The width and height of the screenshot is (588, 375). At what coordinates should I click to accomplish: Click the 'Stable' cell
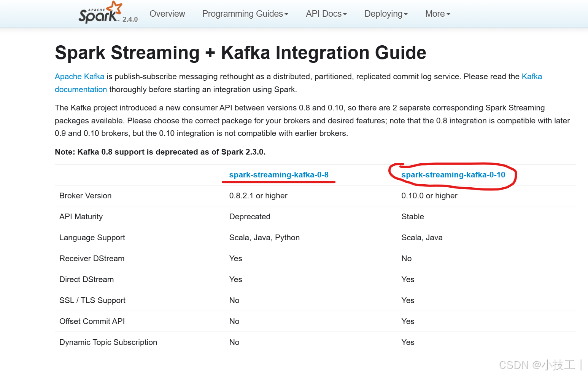(x=413, y=217)
